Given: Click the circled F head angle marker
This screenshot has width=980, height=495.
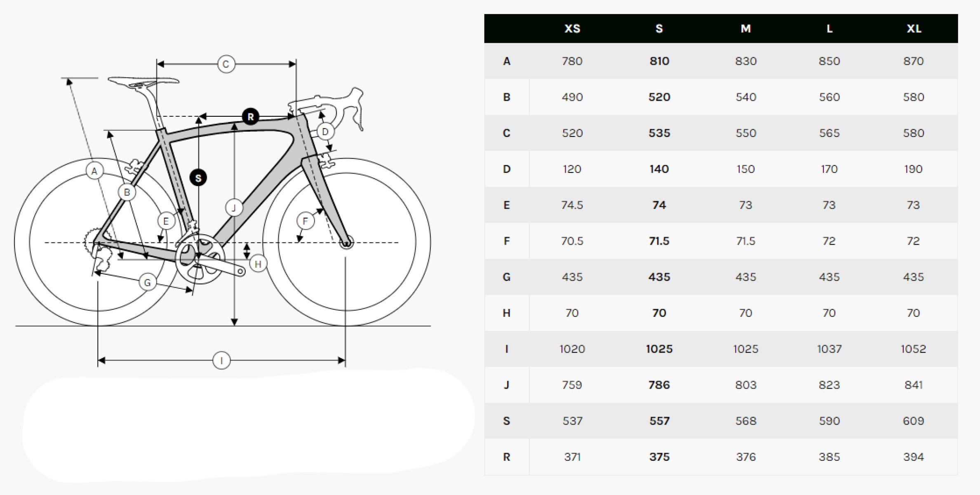Looking at the screenshot, I should click(306, 221).
